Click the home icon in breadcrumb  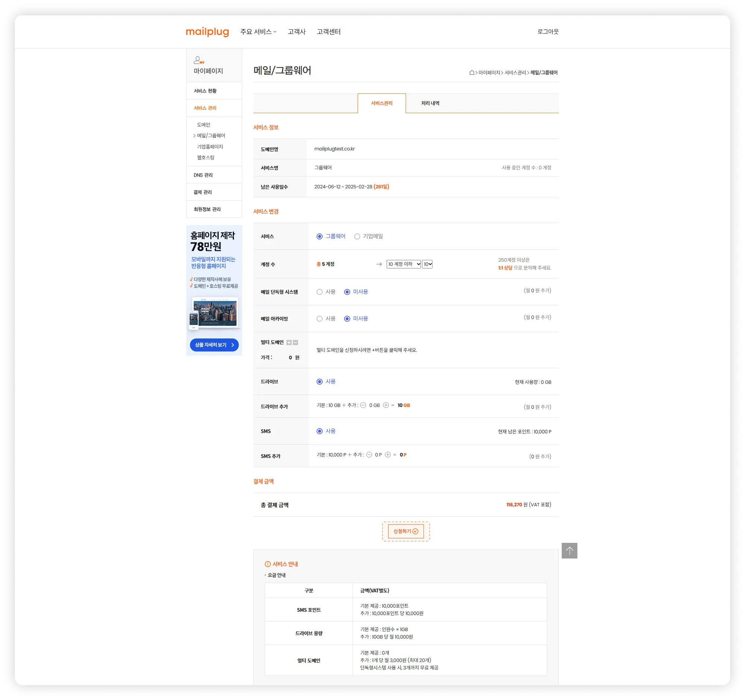[x=472, y=73]
